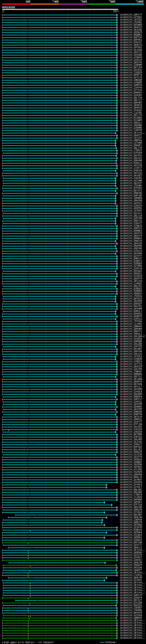The height and width of the screenshot is (644, 146).
Task: Select label UniRef100_Q683Y6
Action: click(x=131, y=63)
